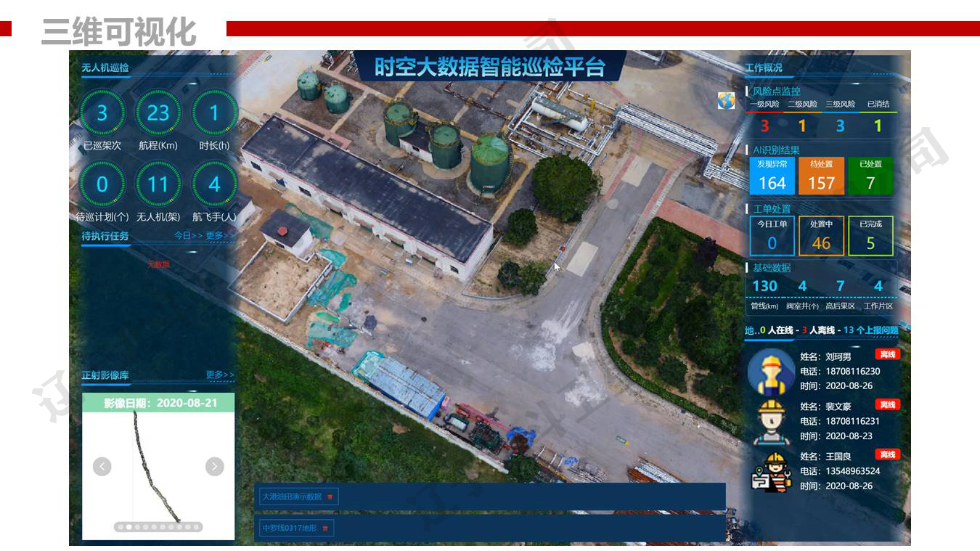Go to previous orthoimage with left arrow
980x551 pixels.
pos(102,467)
